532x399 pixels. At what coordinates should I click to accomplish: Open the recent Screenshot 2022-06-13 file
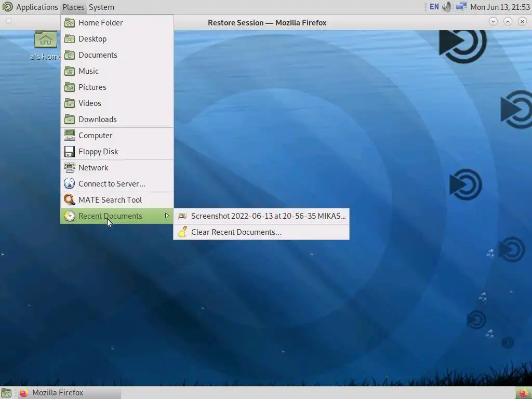click(x=261, y=216)
